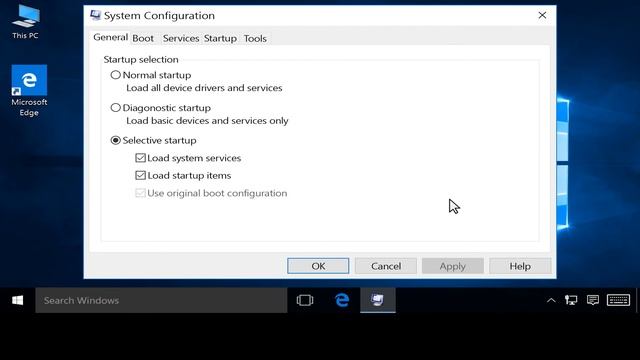Open the Windows Start menu
Viewport: 640px width, 360px height.
(x=18, y=300)
